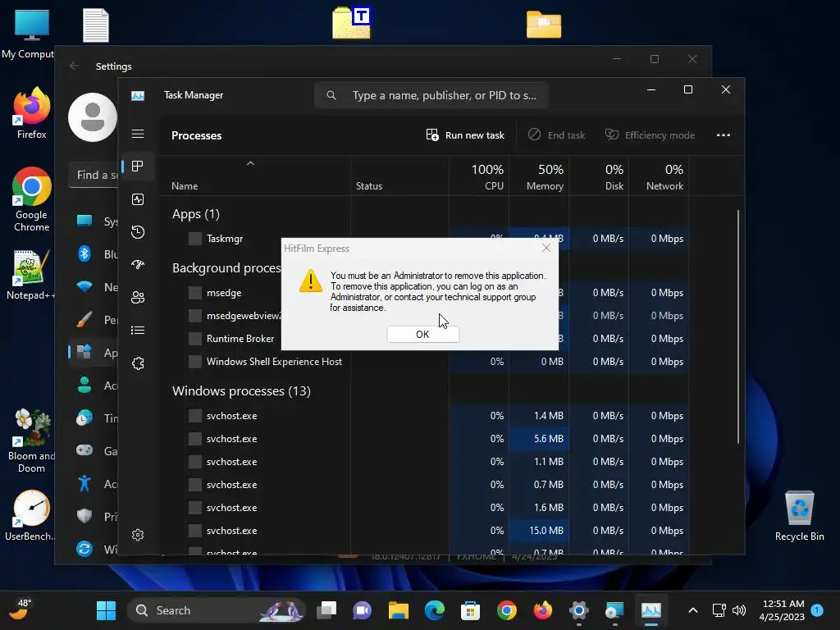This screenshot has height=630, width=840.
Task: Click the taskbar Search box
Action: point(216,610)
